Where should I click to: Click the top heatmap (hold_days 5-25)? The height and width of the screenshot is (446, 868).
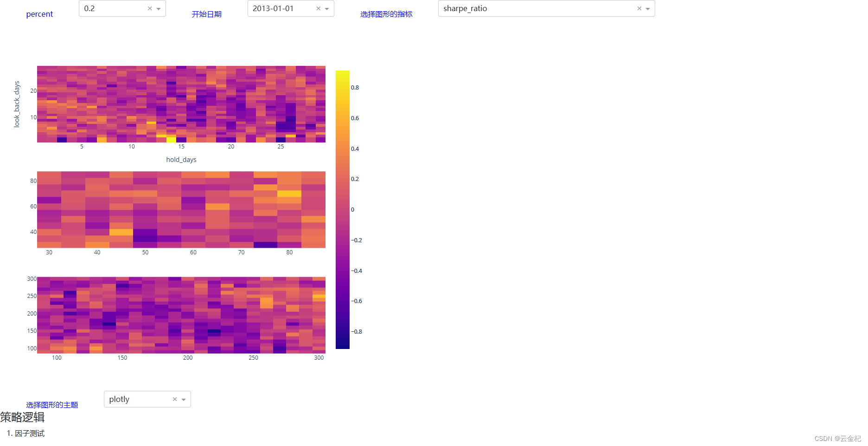coord(181,104)
